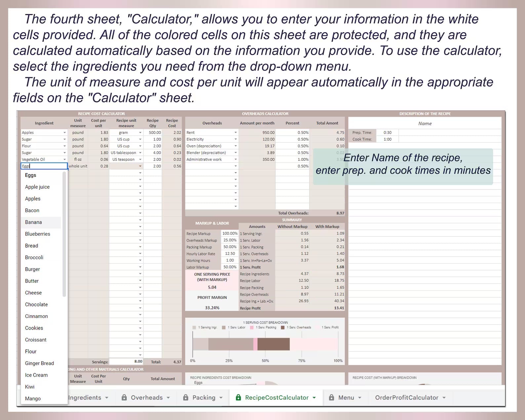This screenshot has width=525, height=420.
Task: Click the dark brown overheads chart bar segment
Action: click(273, 344)
